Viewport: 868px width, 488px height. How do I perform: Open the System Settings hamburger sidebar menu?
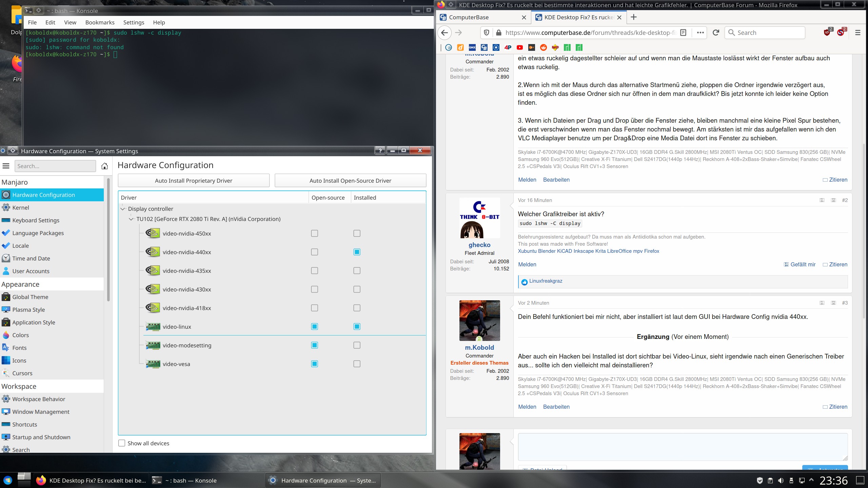pyautogui.click(x=6, y=166)
